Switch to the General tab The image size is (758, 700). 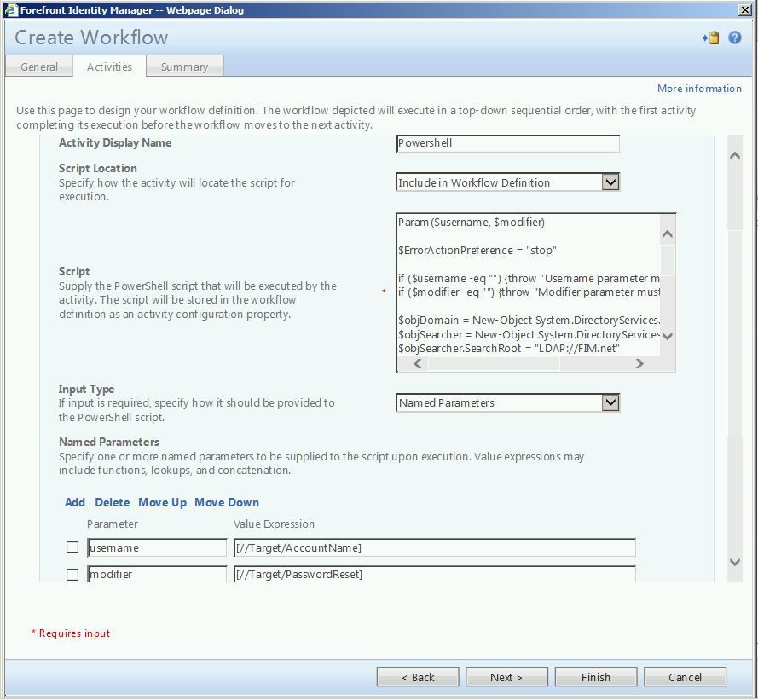(x=39, y=67)
